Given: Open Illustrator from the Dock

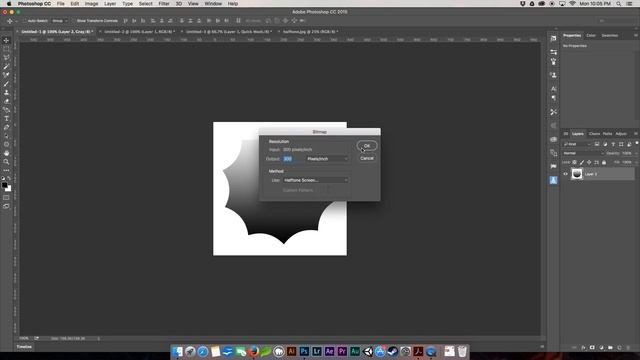Looking at the screenshot, I should pyautogui.click(x=291, y=351).
